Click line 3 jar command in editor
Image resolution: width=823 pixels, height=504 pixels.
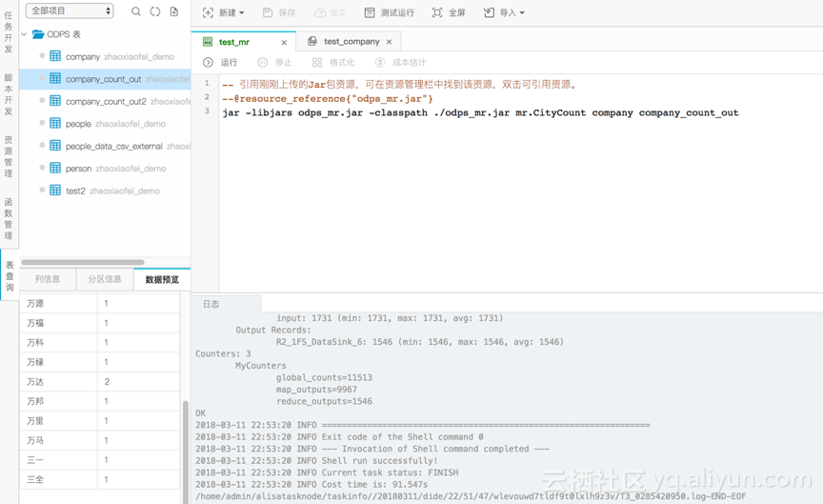click(x=480, y=112)
